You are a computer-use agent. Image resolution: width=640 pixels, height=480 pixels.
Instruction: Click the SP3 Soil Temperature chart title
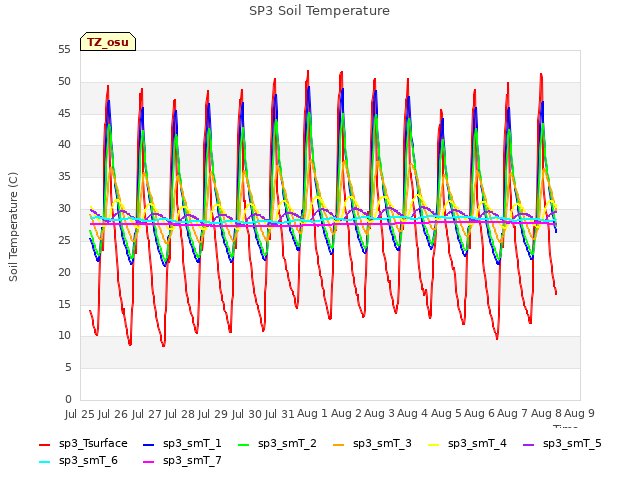[x=320, y=11]
